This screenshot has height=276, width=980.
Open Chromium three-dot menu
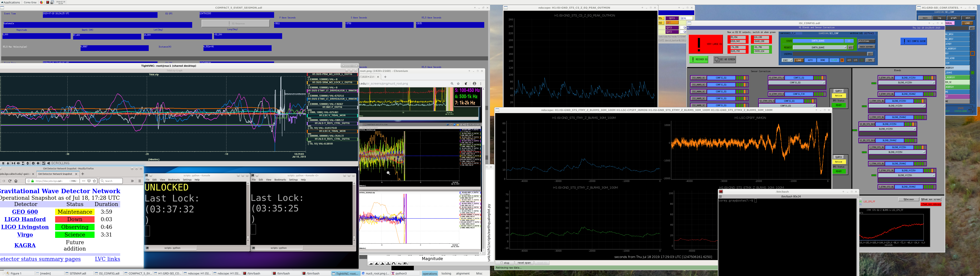click(x=480, y=84)
